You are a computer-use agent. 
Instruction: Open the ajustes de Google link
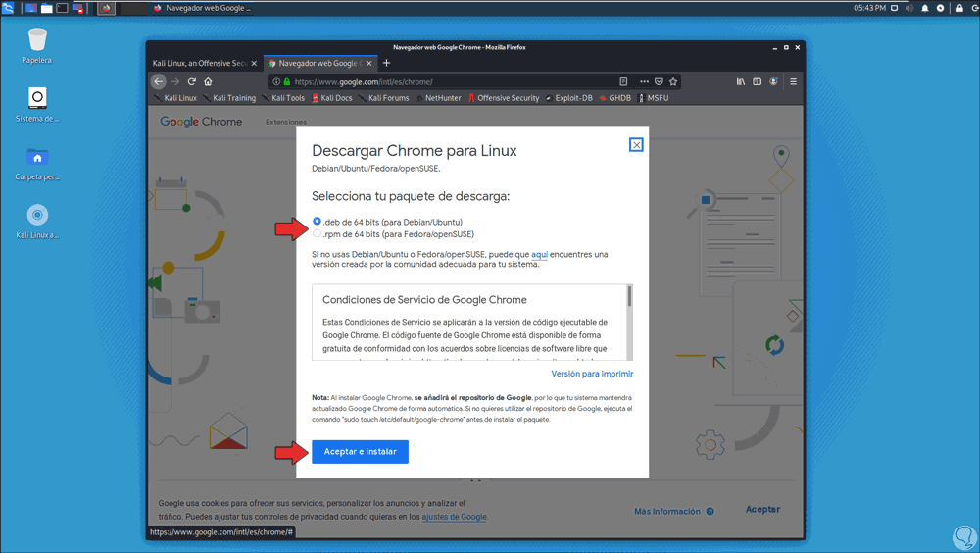455,517
